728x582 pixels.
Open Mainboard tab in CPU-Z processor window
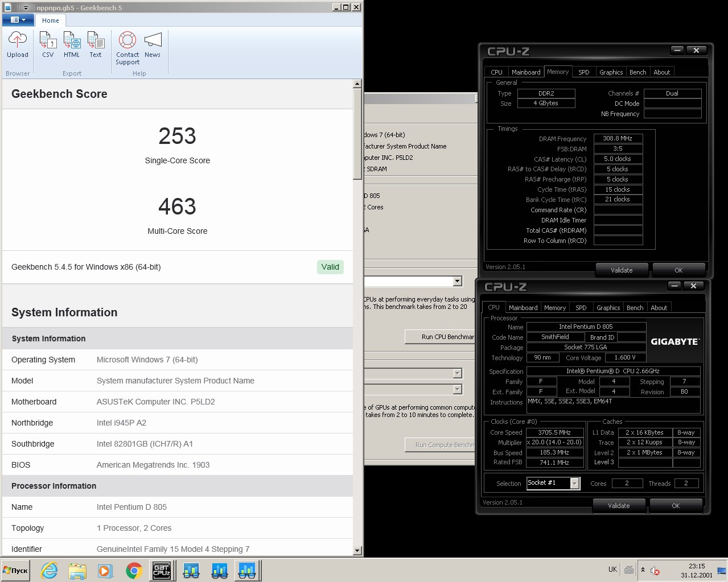[523, 308]
